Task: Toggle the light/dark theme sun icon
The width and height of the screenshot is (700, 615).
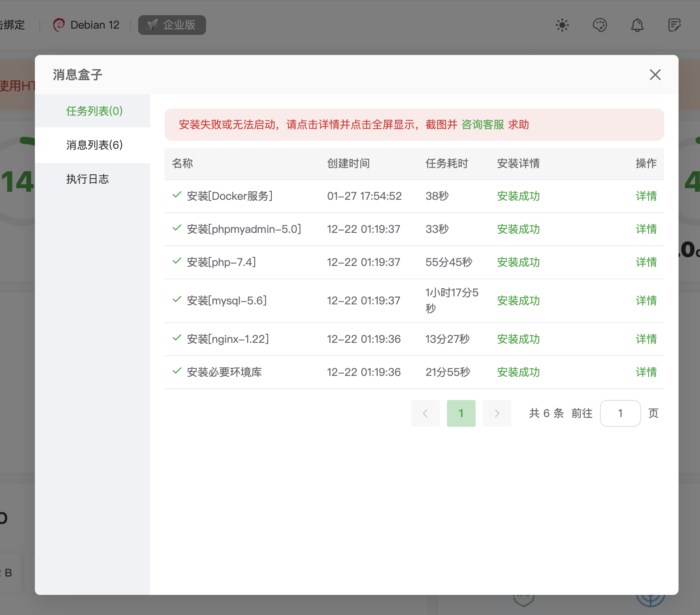Action: [x=562, y=25]
